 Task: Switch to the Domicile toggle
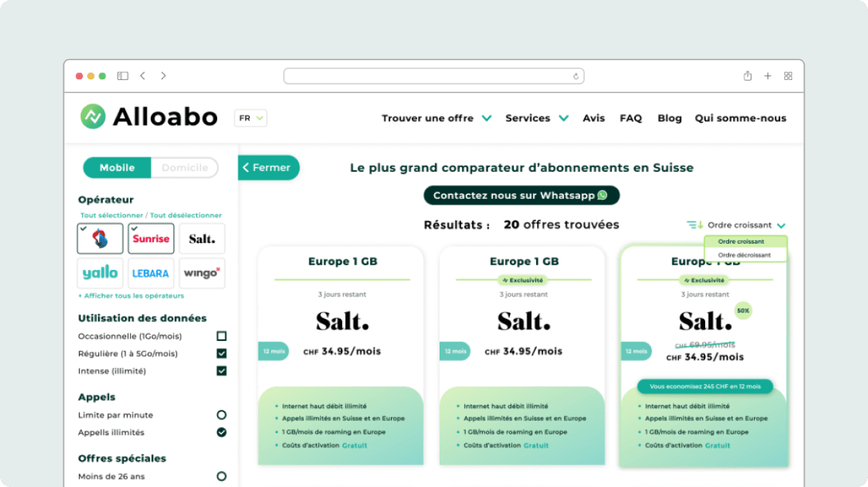(185, 168)
